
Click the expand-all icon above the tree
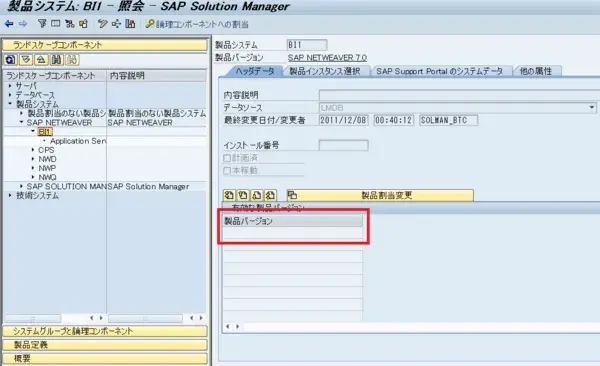(x=26, y=60)
